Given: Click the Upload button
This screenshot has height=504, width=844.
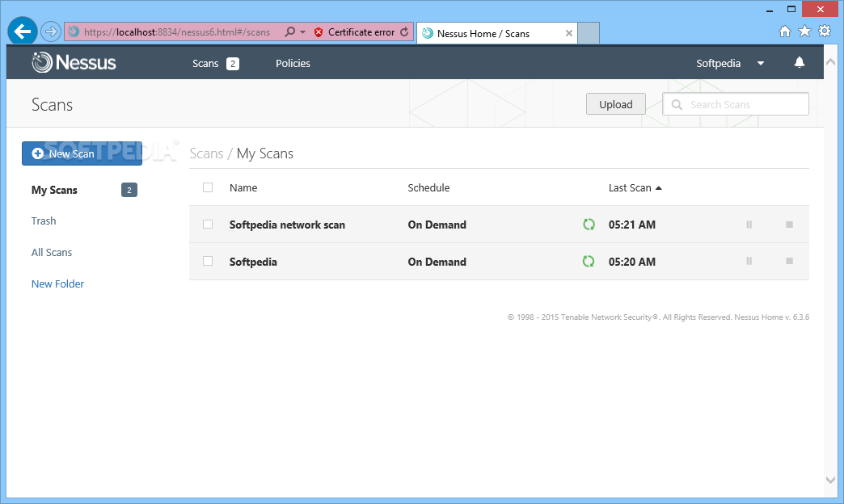Looking at the screenshot, I should [616, 104].
